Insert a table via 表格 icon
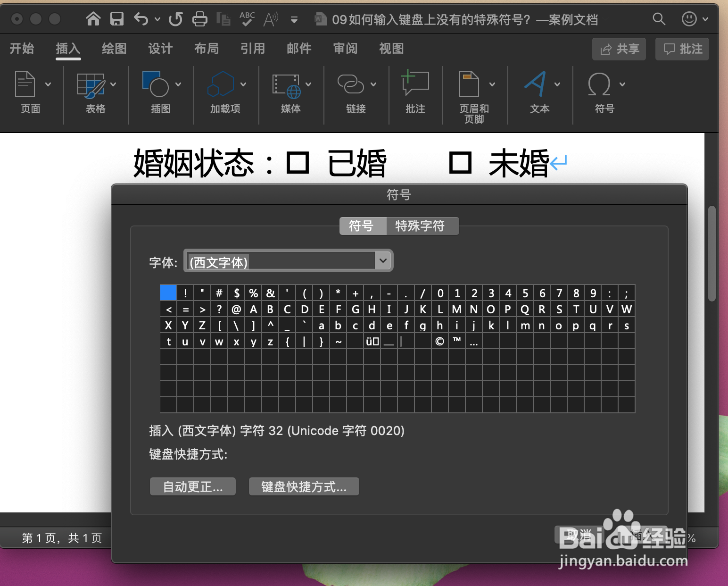728x586 pixels. (91, 85)
